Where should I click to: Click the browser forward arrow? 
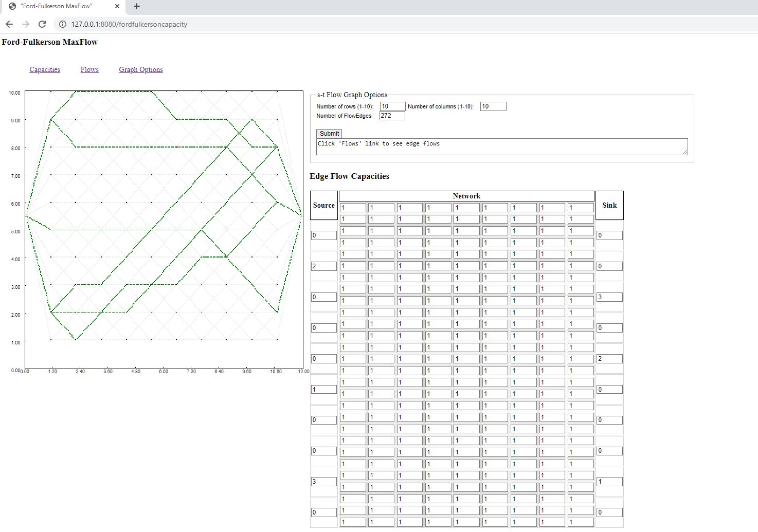tap(25, 24)
